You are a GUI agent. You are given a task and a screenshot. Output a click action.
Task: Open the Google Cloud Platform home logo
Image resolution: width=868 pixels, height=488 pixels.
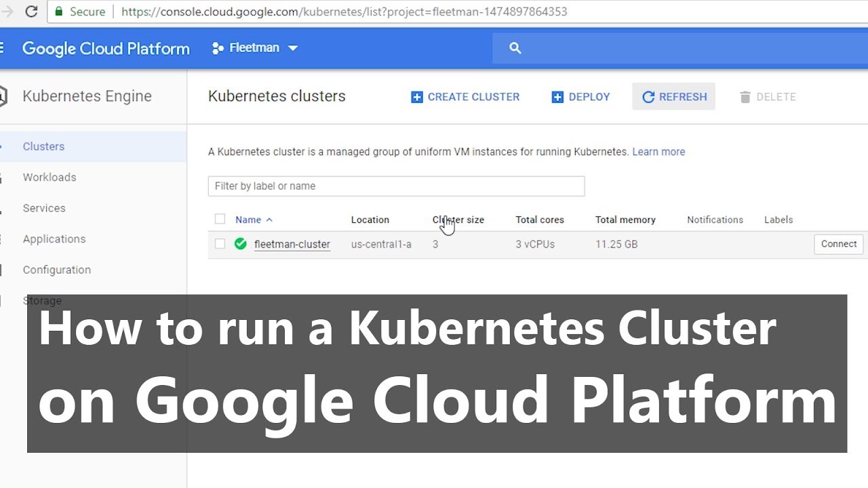pyautogui.click(x=106, y=49)
